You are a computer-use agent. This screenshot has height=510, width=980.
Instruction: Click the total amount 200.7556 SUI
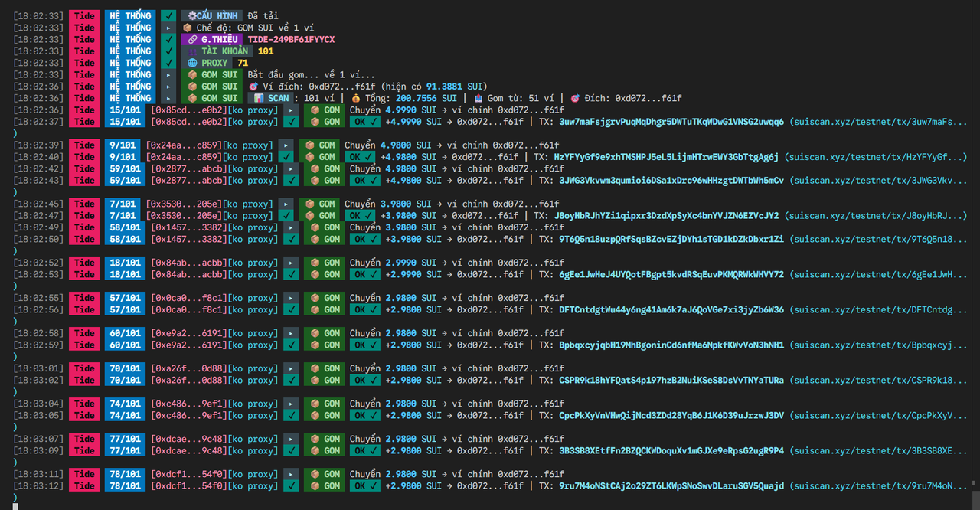[x=426, y=98]
